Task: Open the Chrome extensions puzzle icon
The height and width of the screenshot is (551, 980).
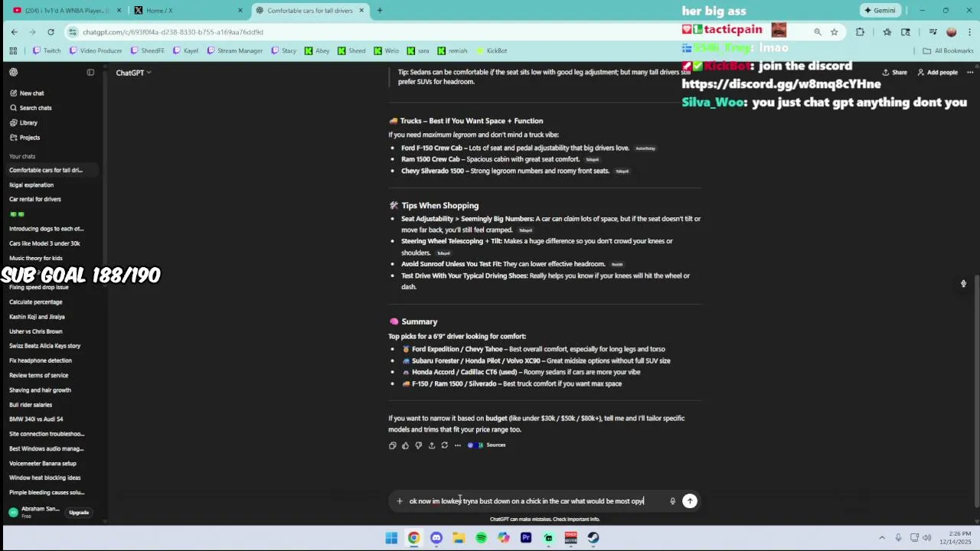Action: click(x=860, y=32)
